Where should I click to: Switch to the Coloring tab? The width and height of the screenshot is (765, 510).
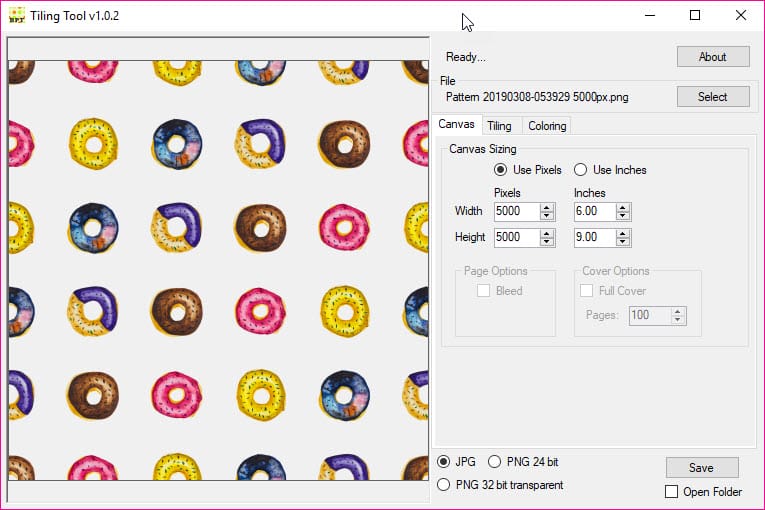[x=547, y=126]
